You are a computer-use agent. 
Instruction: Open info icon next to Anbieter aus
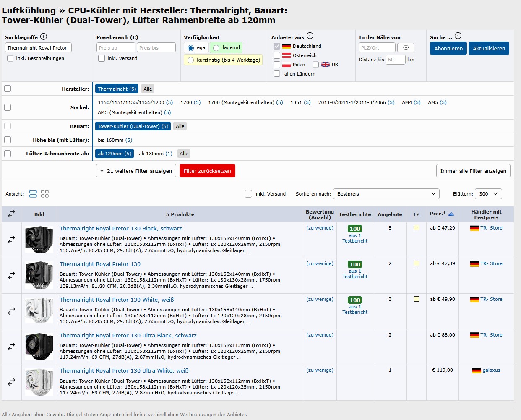[x=310, y=36]
